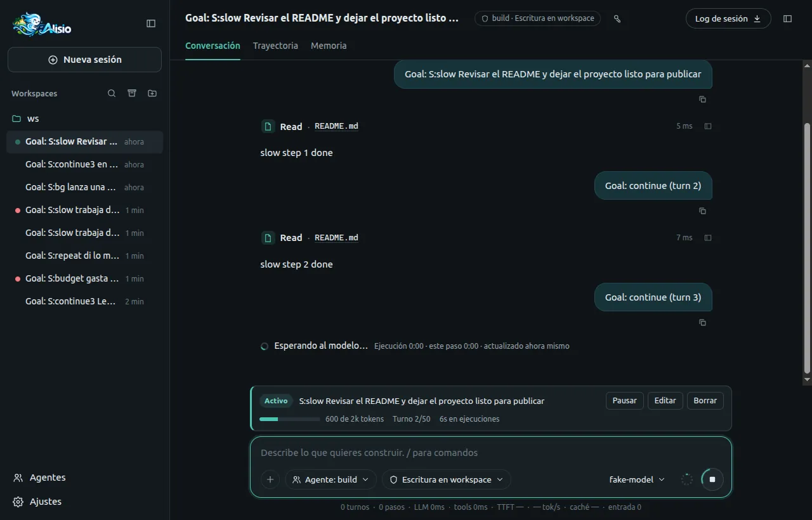
Task: Open session 'Goal: S:continue3 en …' from ahora
Action: pyautogui.click(x=84, y=165)
